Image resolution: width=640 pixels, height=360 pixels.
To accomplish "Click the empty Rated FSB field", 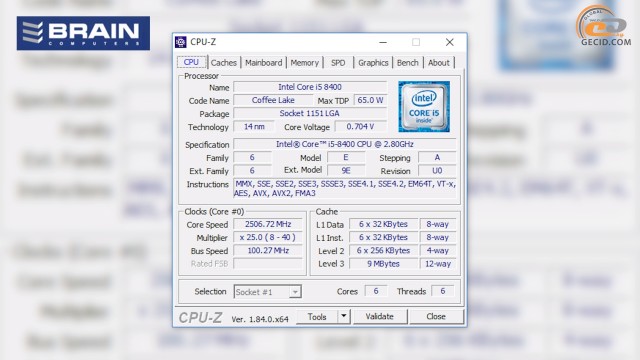I will [x=268, y=264].
